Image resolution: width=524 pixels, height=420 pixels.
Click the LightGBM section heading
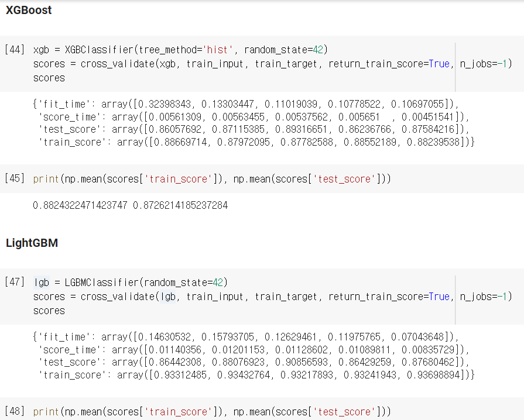pyautogui.click(x=32, y=243)
